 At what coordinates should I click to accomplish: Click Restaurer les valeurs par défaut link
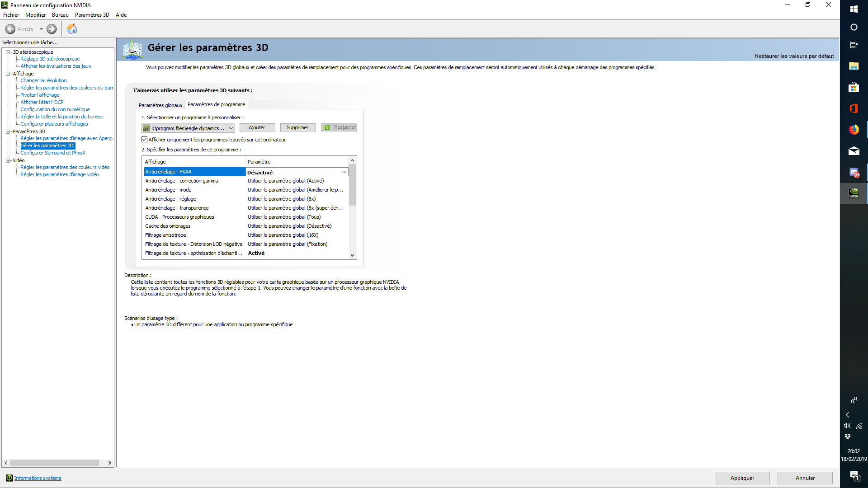tap(794, 56)
